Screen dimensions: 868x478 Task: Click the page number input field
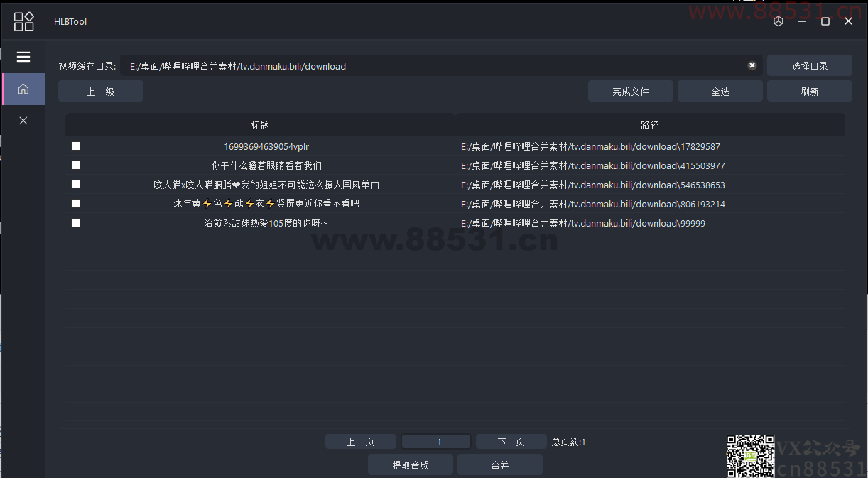pos(436,442)
